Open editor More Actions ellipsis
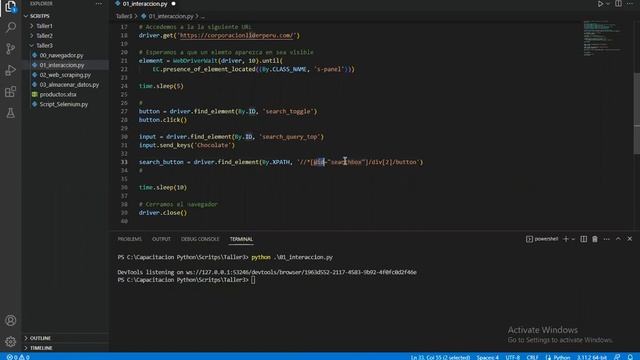 (x=630, y=4)
